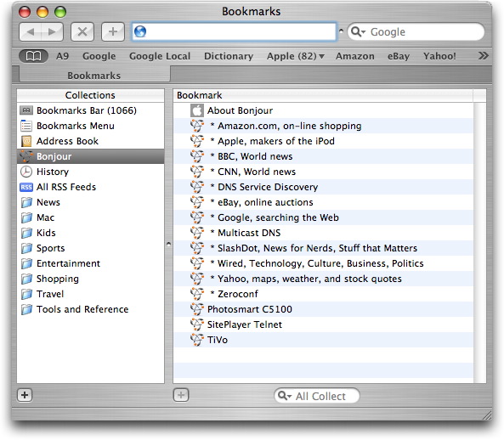
Task: Click the Add Bookmark plus toolbar button
Action: coord(113,31)
